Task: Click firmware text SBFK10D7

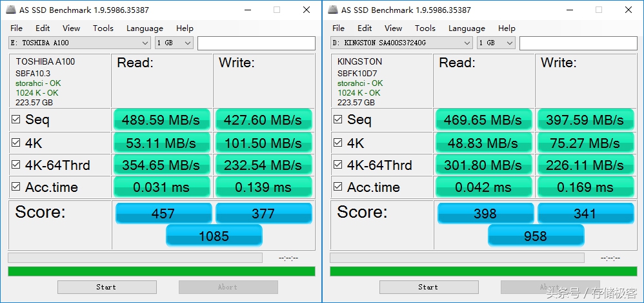Action: click(x=357, y=74)
